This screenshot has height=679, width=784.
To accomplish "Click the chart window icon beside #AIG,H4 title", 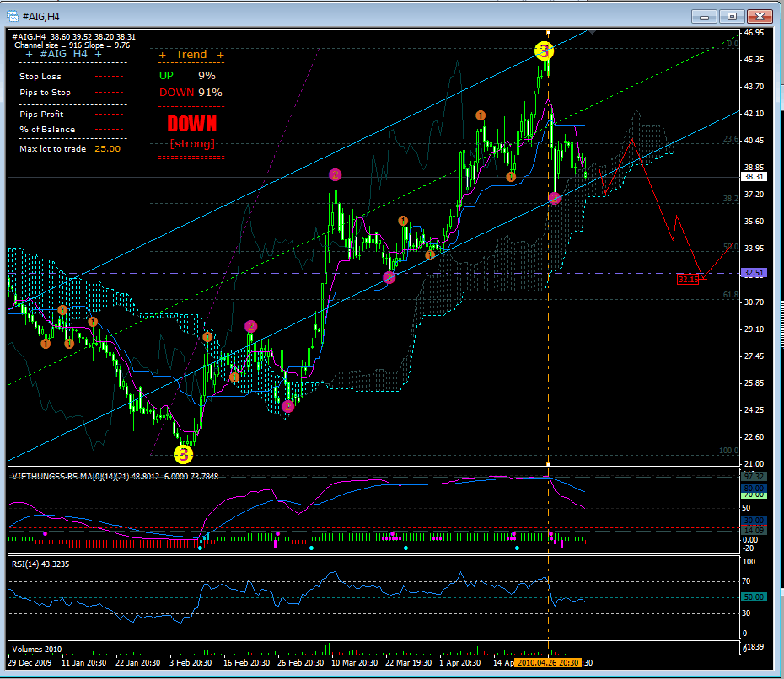I will 12,17.
